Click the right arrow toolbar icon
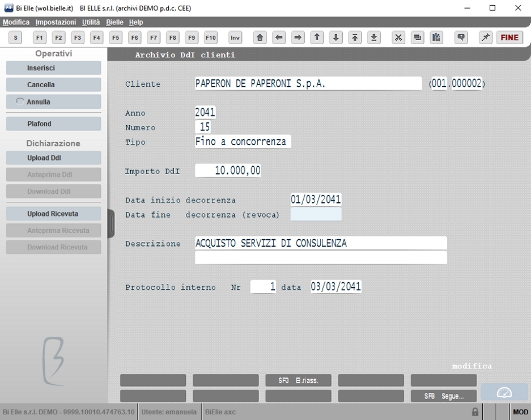Image resolution: width=531 pixels, height=420 pixels. (298, 37)
